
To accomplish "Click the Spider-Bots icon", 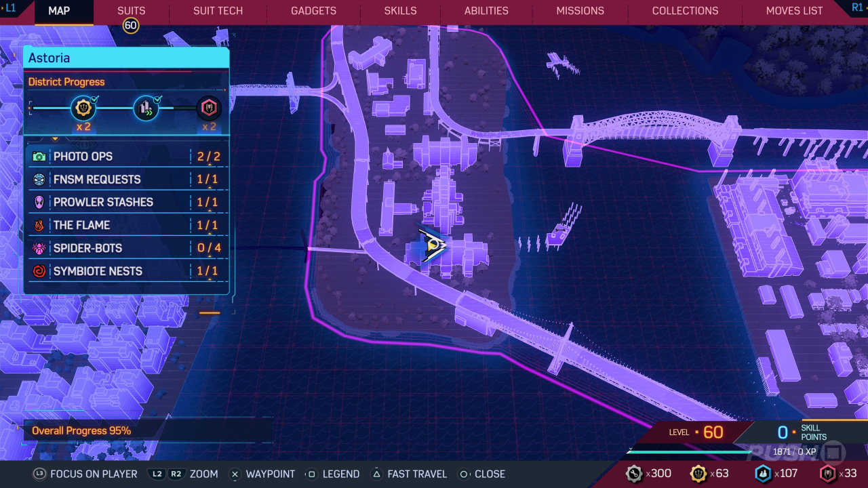I will click(39, 248).
